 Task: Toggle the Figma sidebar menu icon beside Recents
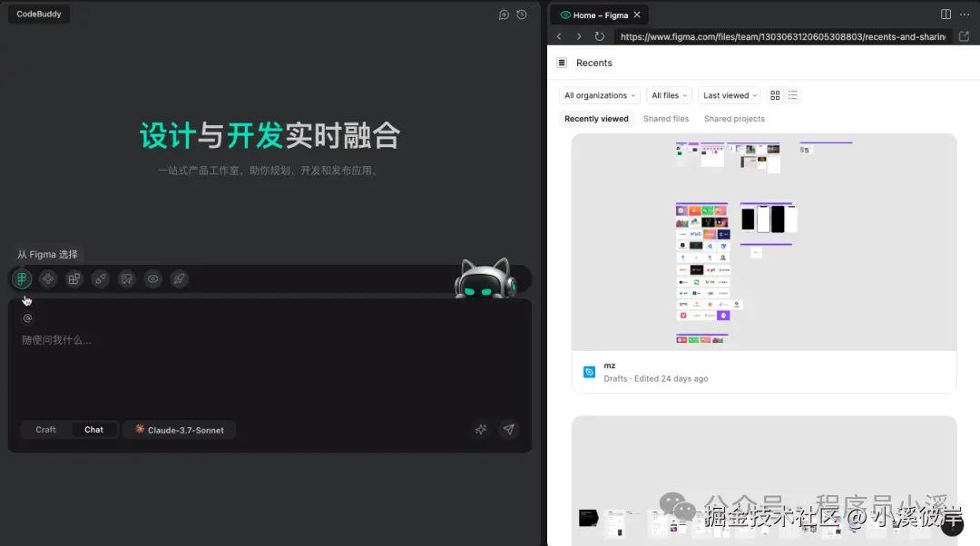point(562,63)
